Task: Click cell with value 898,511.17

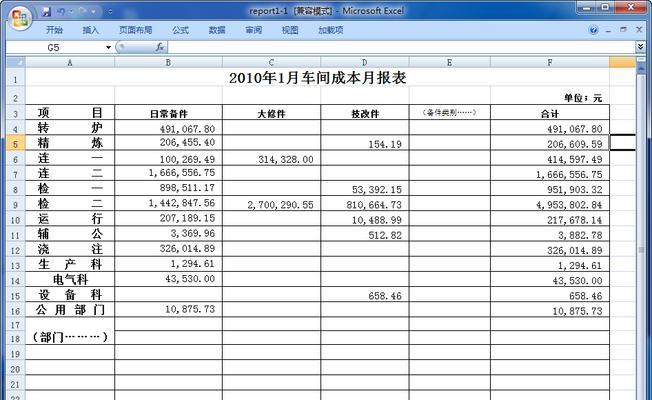Action: click(168, 188)
